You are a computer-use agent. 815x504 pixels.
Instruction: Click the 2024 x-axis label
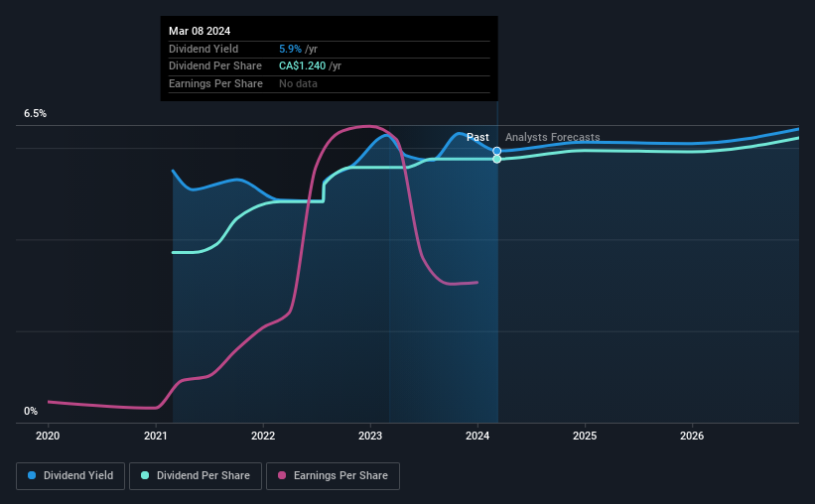[x=477, y=436]
